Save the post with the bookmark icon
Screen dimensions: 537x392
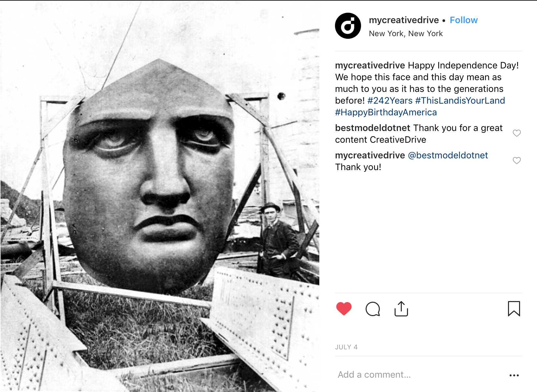click(514, 309)
